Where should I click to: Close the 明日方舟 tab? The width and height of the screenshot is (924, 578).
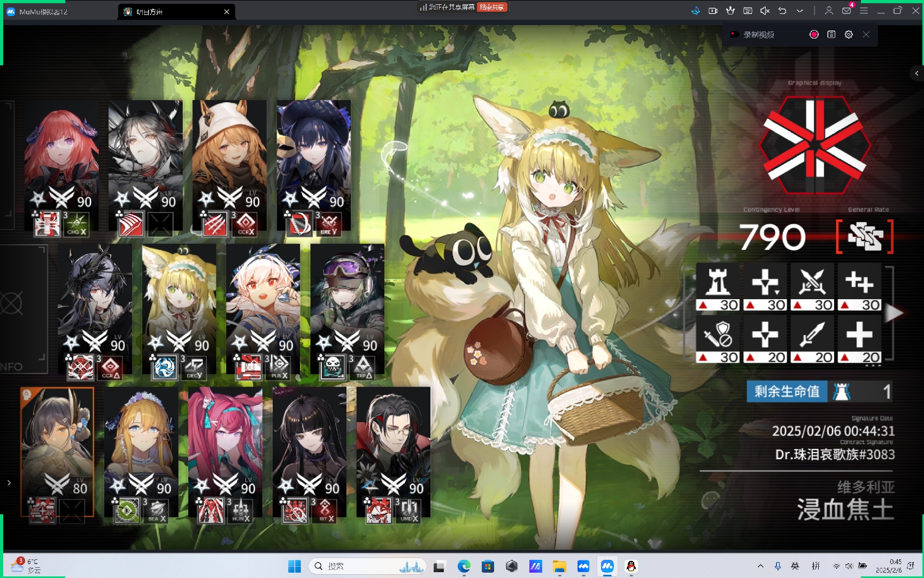click(x=227, y=12)
